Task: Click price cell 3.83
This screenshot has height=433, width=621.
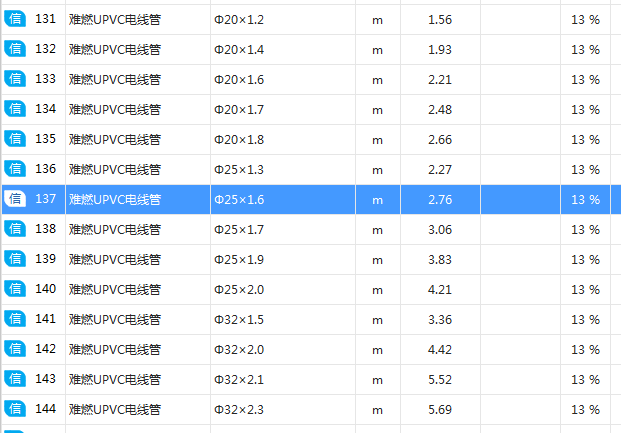Action: point(440,259)
